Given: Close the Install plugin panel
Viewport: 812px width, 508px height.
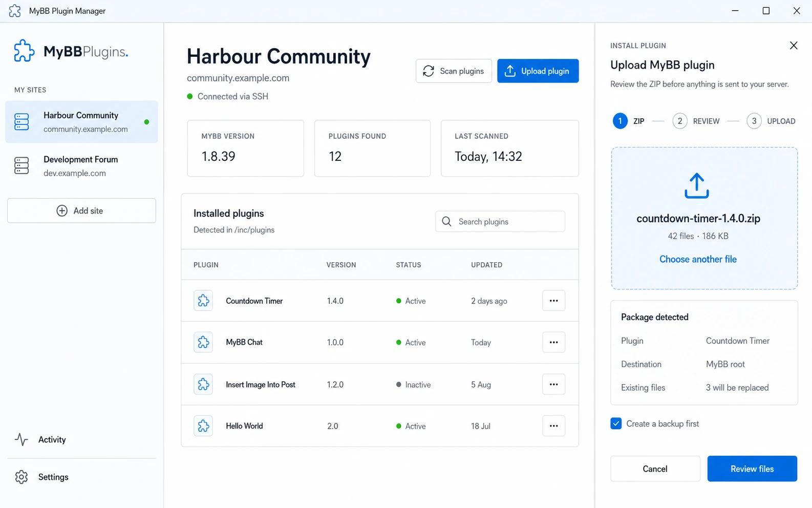Looking at the screenshot, I should point(794,46).
